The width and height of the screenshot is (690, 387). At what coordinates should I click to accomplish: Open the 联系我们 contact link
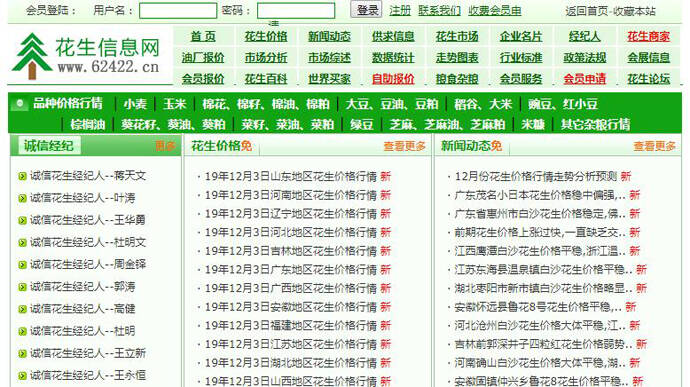click(439, 11)
